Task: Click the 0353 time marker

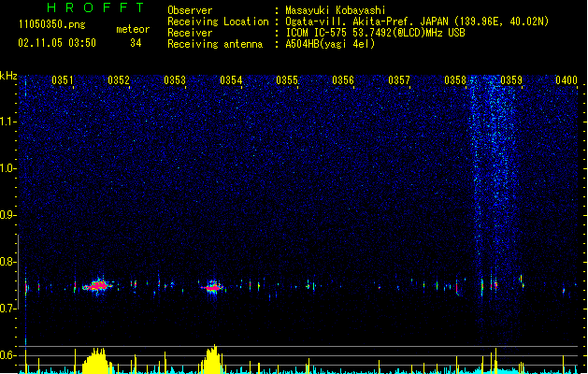Action: tap(175, 80)
